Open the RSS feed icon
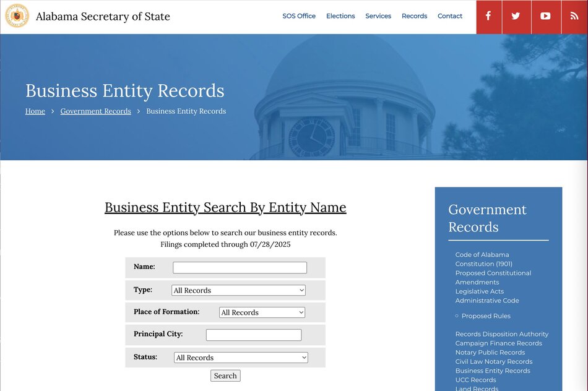Viewport: 588px width, 391px height. tap(574, 17)
